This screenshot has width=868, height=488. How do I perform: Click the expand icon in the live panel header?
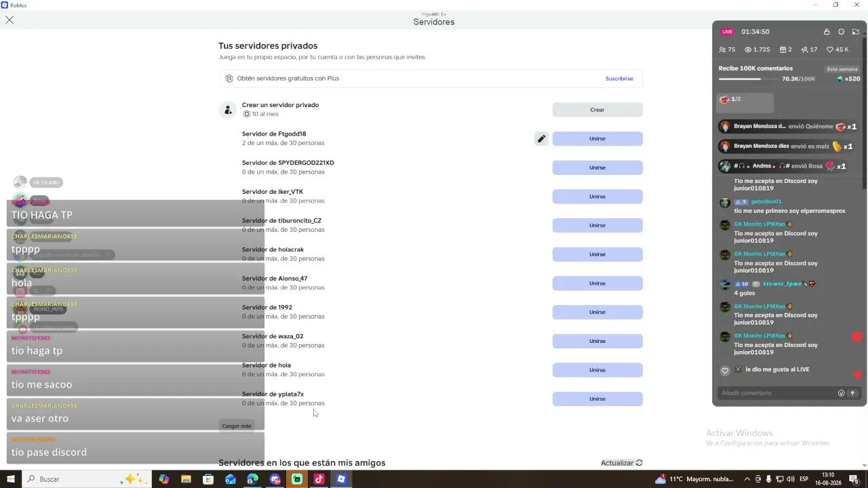tap(856, 32)
